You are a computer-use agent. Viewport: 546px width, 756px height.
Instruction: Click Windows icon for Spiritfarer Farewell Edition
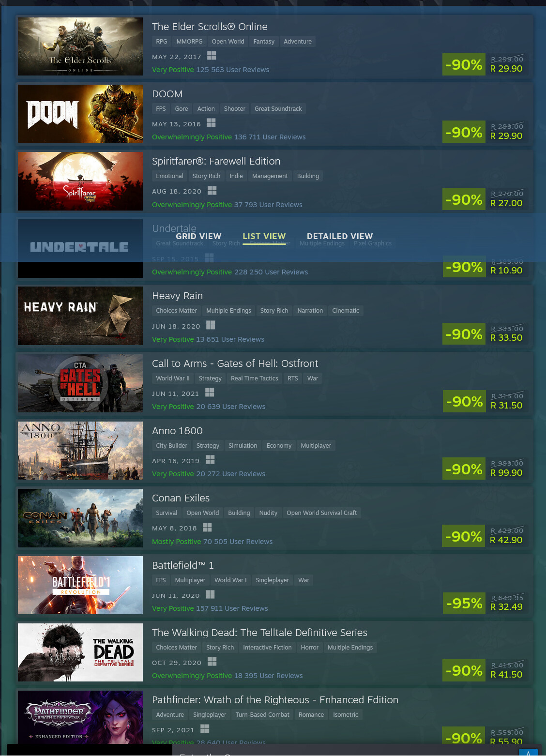coord(212,190)
